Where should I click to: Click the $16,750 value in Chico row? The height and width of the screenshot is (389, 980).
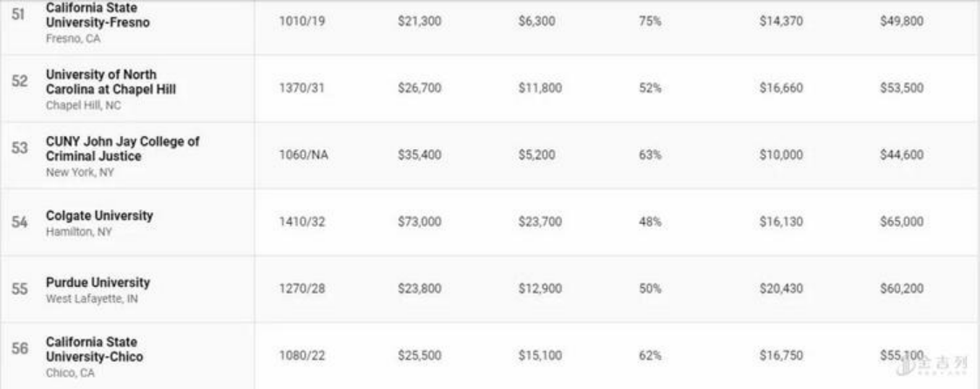point(780,356)
